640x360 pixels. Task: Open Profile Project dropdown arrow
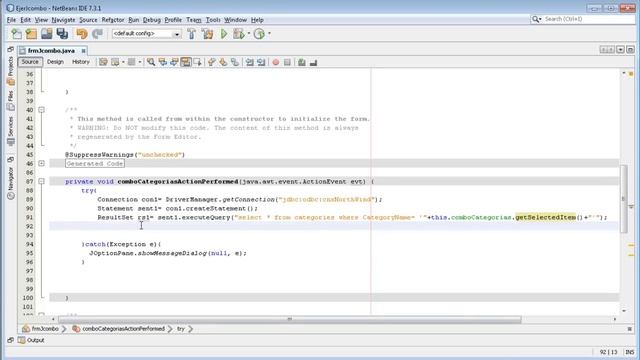click(x=269, y=34)
